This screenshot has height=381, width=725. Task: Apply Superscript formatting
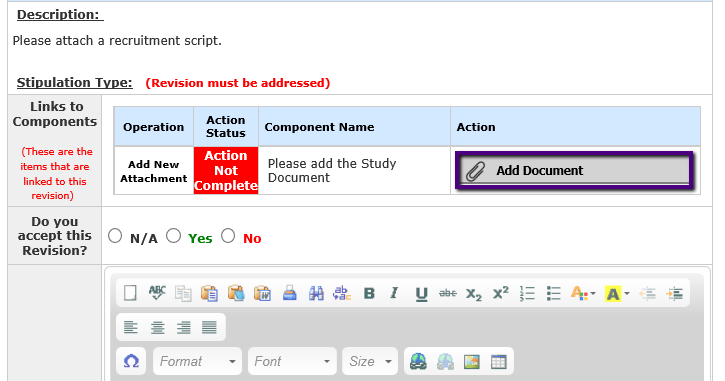click(500, 293)
